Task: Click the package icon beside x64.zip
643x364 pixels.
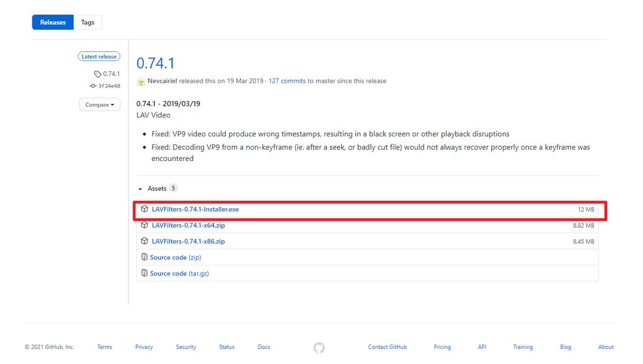Action: tap(145, 225)
